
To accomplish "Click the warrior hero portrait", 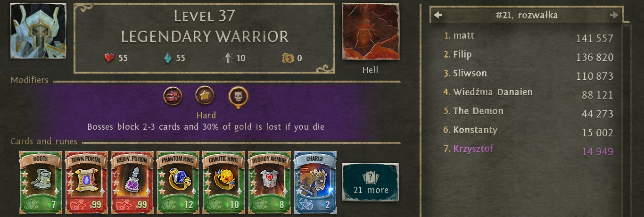I will click(x=38, y=32).
